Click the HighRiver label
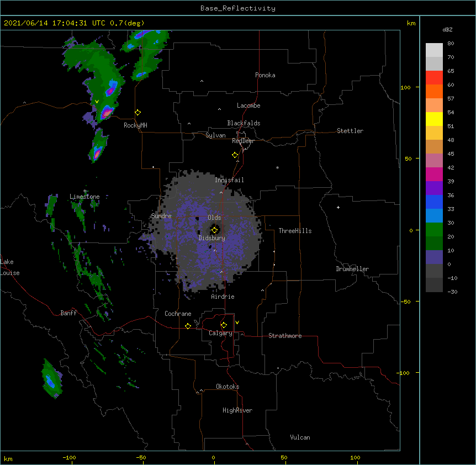The image size is (476, 465). tap(237, 410)
